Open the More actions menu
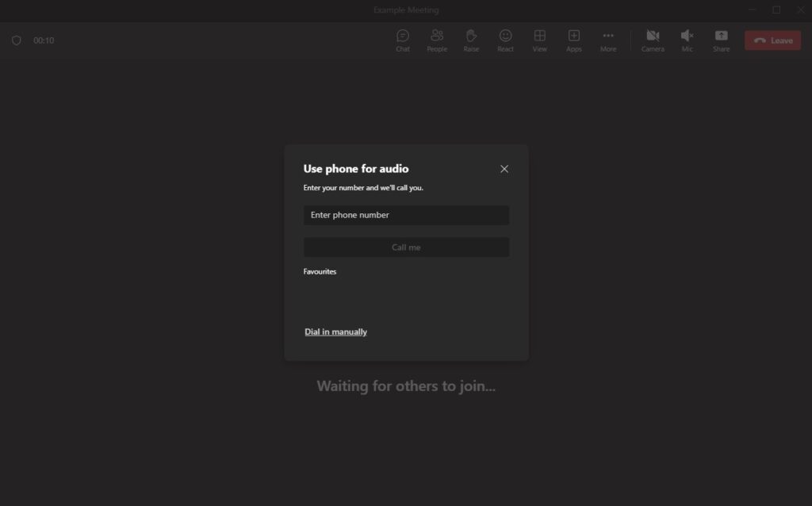This screenshot has height=506, width=812. [x=608, y=40]
